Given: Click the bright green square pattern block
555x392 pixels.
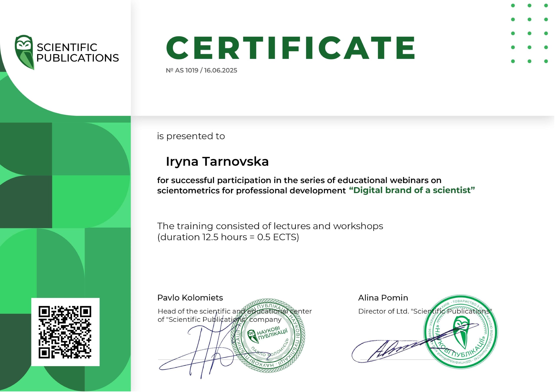Looking at the screenshot, I should click(x=91, y=202).
